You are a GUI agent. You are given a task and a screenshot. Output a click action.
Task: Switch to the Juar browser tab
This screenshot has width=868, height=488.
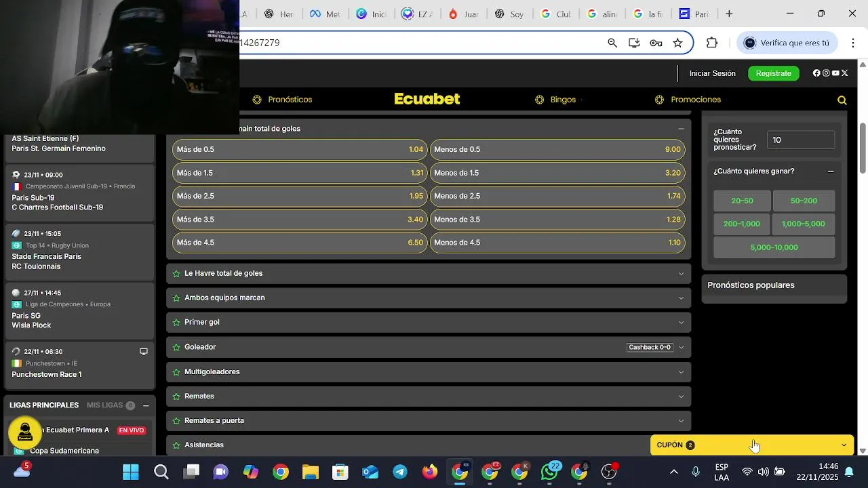coord(464,14)
